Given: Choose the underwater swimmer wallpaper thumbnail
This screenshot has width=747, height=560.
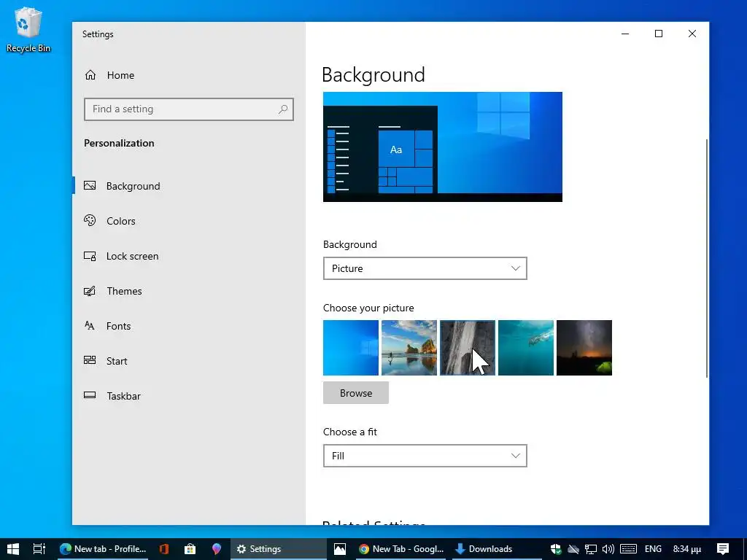Looking at the screenshot, I should coord(526,348).
